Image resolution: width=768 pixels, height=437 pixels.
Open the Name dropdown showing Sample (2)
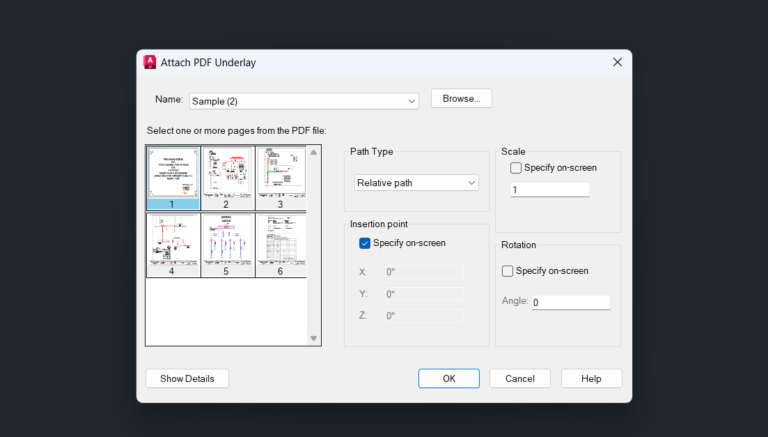pyautogui.click(x=304, y=101)
